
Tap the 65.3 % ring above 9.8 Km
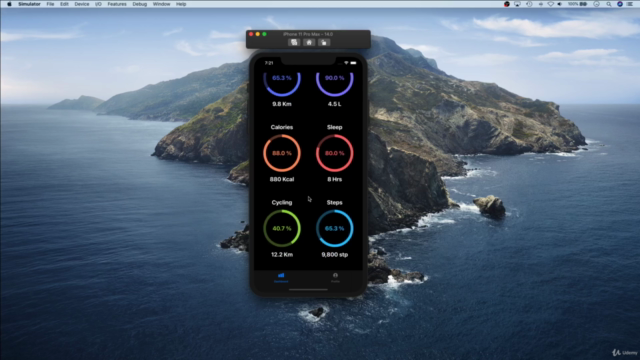(x=282, y=84)
